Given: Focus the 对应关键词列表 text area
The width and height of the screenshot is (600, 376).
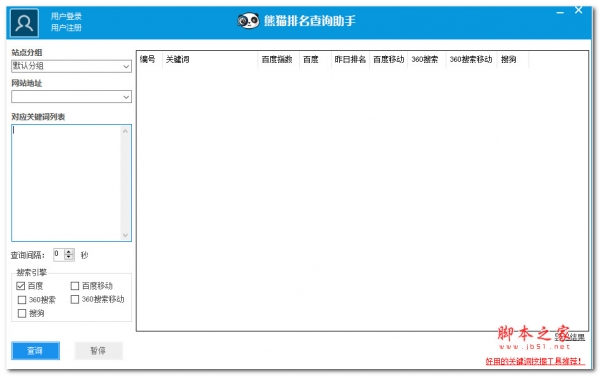Looking at the screenshot, I should (66, 183).
